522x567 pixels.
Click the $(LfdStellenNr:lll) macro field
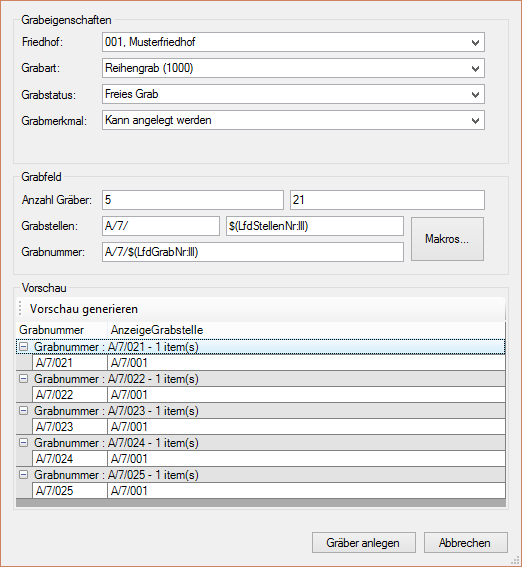tap(315, 226)
